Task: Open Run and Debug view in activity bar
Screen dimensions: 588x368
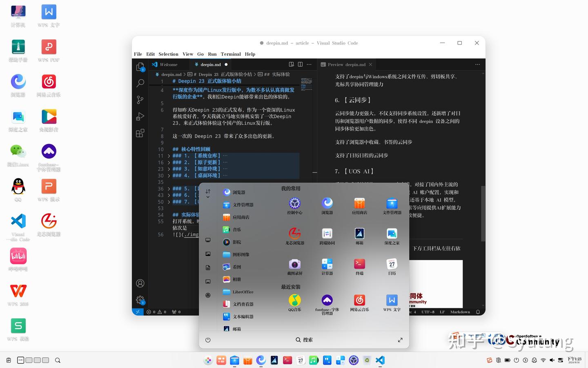Action: pos(140,117)
